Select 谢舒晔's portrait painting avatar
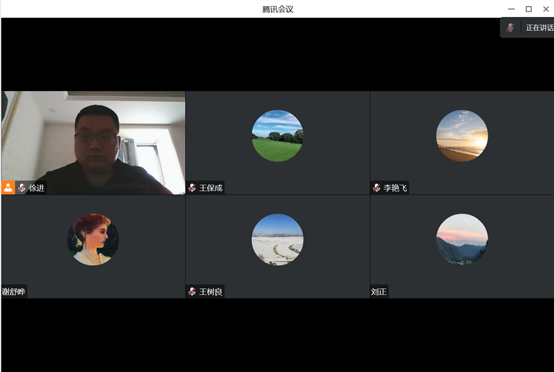554x372 pixels. click(93, 239)
